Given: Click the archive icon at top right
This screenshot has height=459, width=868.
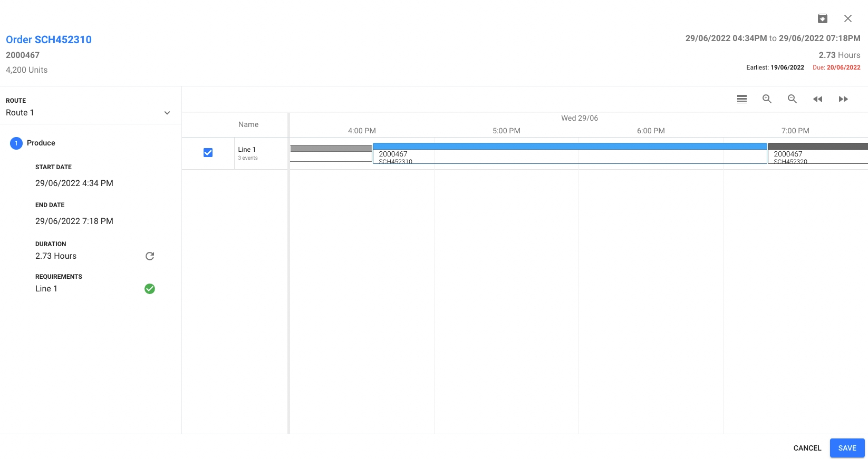Looking at the screenshot, I should 822,18.
